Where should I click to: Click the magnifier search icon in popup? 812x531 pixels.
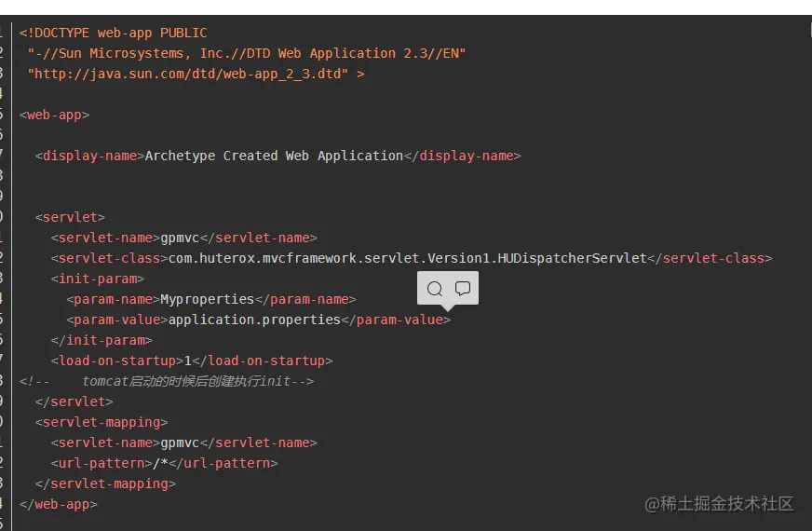pos(435,289)
